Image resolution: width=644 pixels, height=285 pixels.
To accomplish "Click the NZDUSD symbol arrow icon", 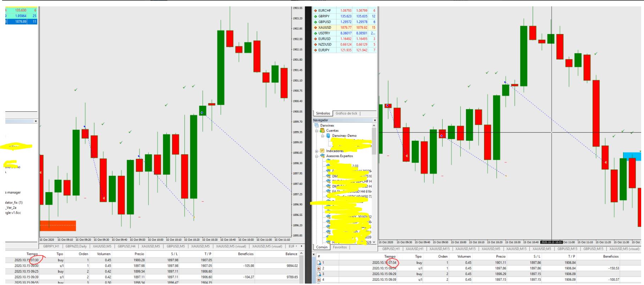I will [x=315, y=45].
